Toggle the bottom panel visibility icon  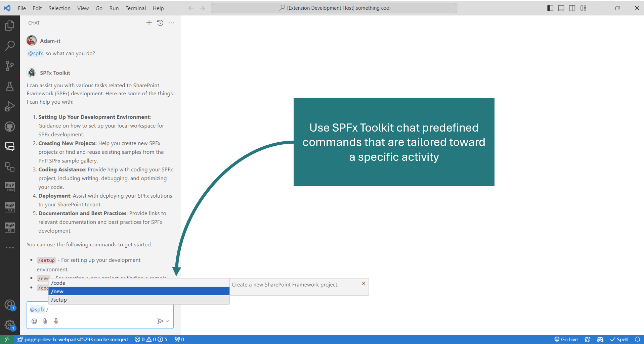[x=561, y=8]
